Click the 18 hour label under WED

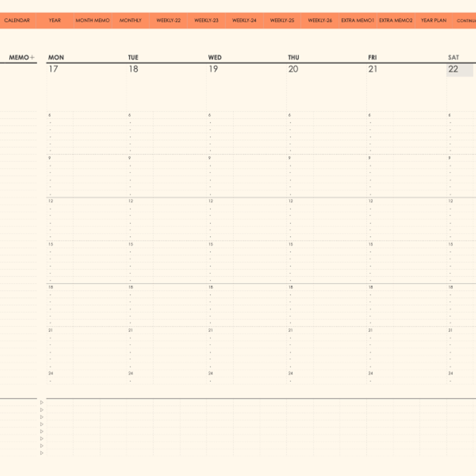(211, 287)
